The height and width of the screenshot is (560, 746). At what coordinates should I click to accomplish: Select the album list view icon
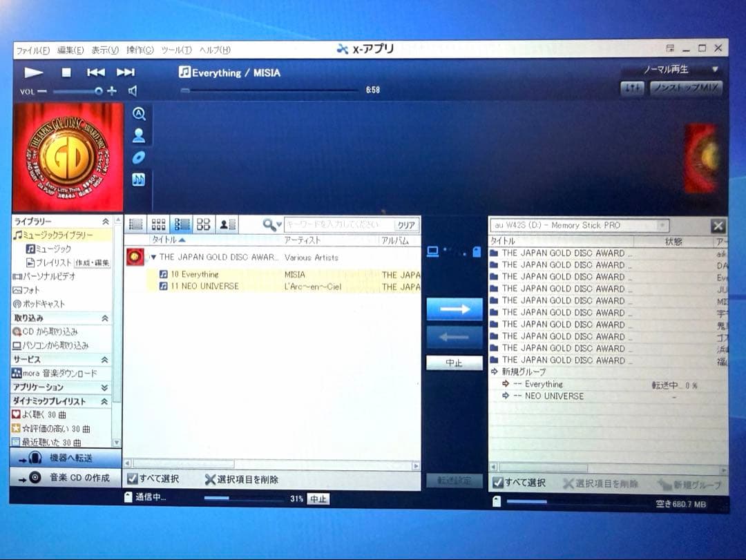pyautogui.click(x=181, y=224)
